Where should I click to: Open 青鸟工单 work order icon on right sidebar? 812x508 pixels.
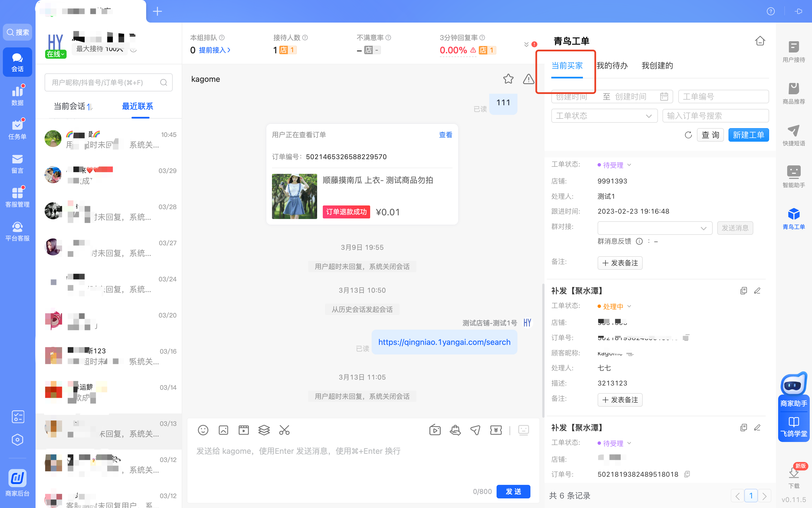794,219
